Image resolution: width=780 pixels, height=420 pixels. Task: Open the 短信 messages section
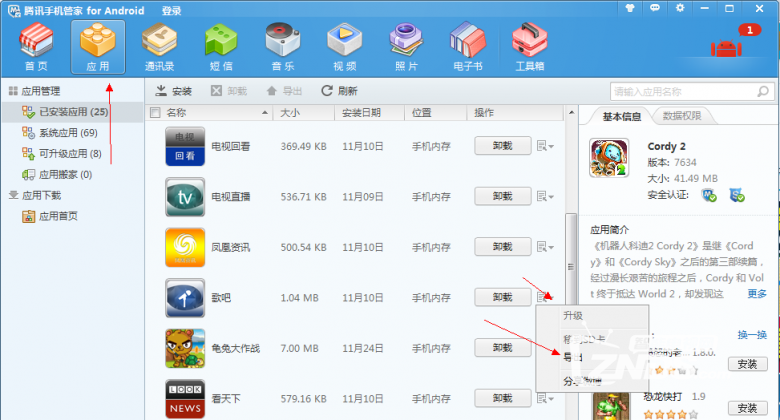(221, 47)
